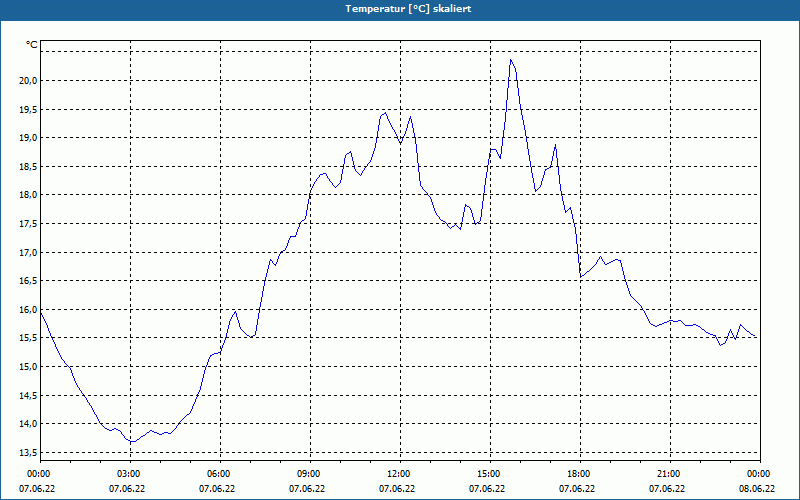Click the 21:00 time axis label
Image resolution: width=800 pixels, height=500 pixels.
(670, 474)
